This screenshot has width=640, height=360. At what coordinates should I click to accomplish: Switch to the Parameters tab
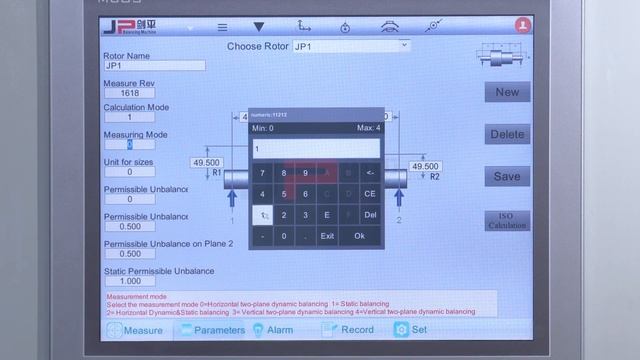tap(213, 330)
